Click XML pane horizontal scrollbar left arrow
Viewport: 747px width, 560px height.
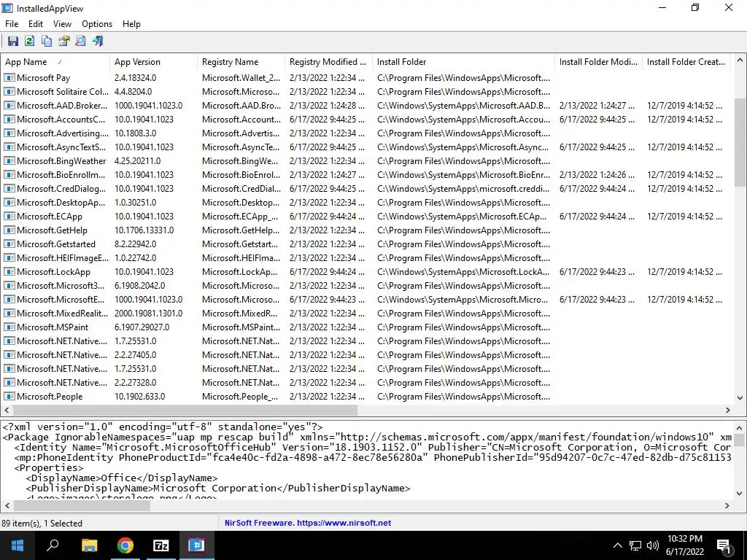7,506
